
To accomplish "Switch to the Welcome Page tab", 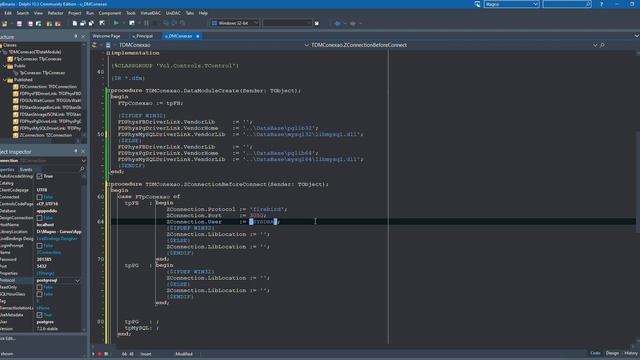I will click(106, 36).
